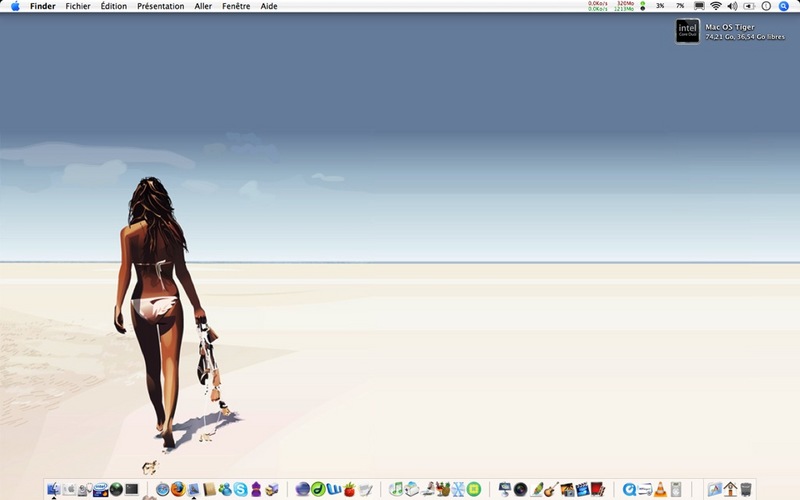800x500 pixels.
Task: Open Address Book in the dock
Action: [209, 489]
